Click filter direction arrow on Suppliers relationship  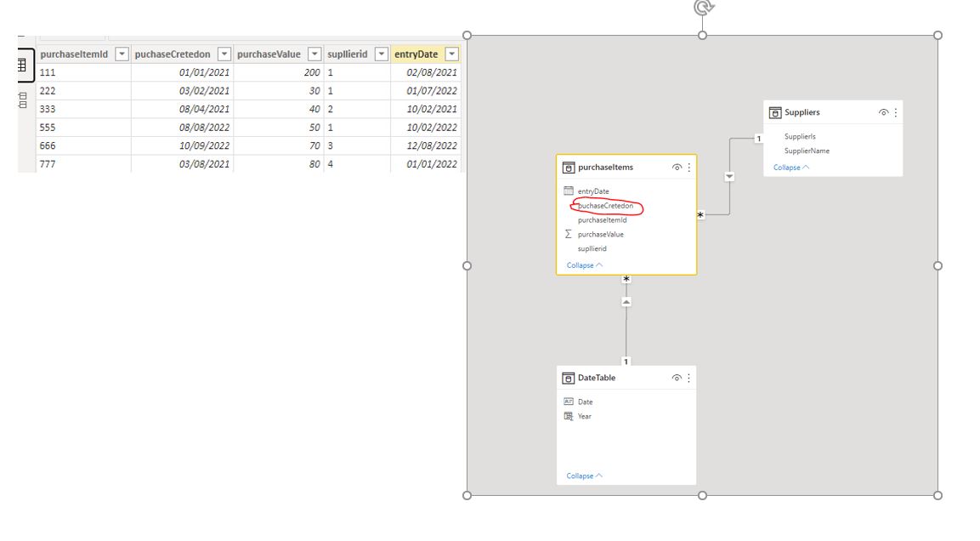click(x=729, y=177)
